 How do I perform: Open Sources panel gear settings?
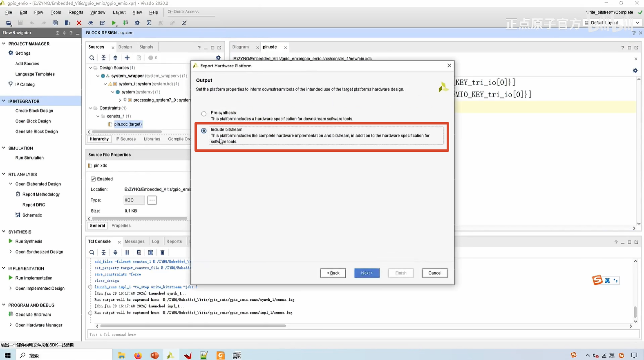[218, 58]
